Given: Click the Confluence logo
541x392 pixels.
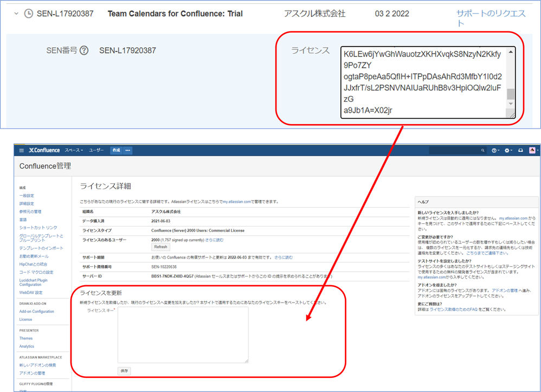Looking at the screenshot, I should pos(44,150).
